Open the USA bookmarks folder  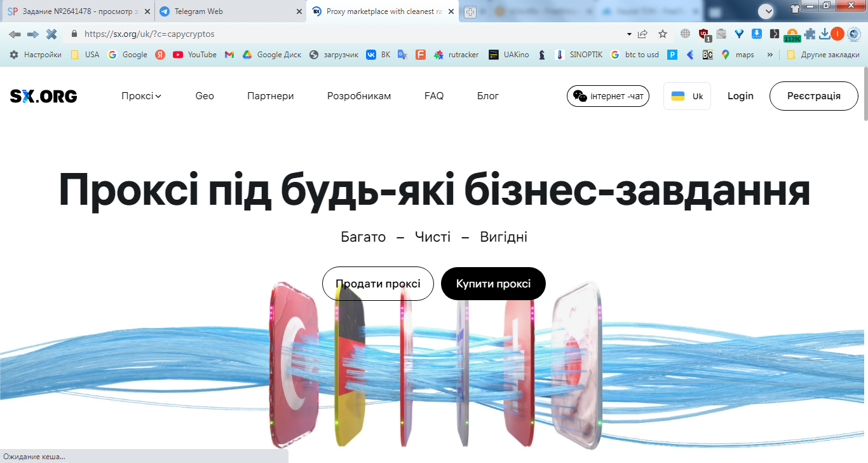(85, 55)
